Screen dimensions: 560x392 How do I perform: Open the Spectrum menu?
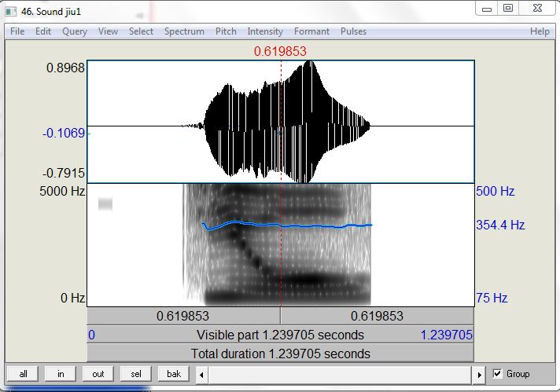tap(184, 31)
